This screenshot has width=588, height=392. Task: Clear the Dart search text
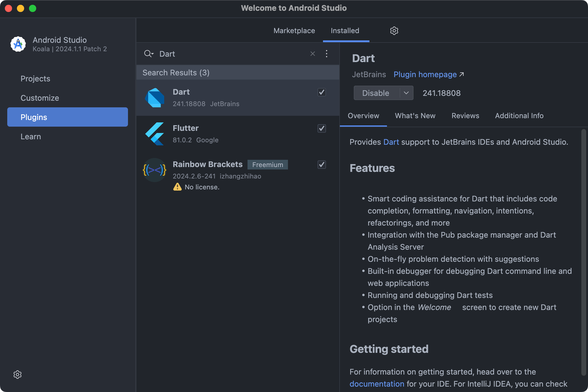point(312,54)
